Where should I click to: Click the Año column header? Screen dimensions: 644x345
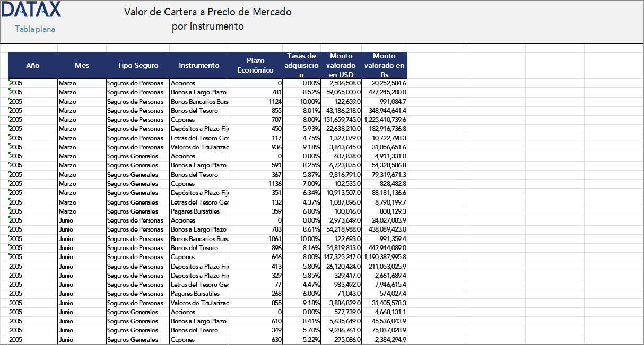pyautogui.click(x=33, y=65)
